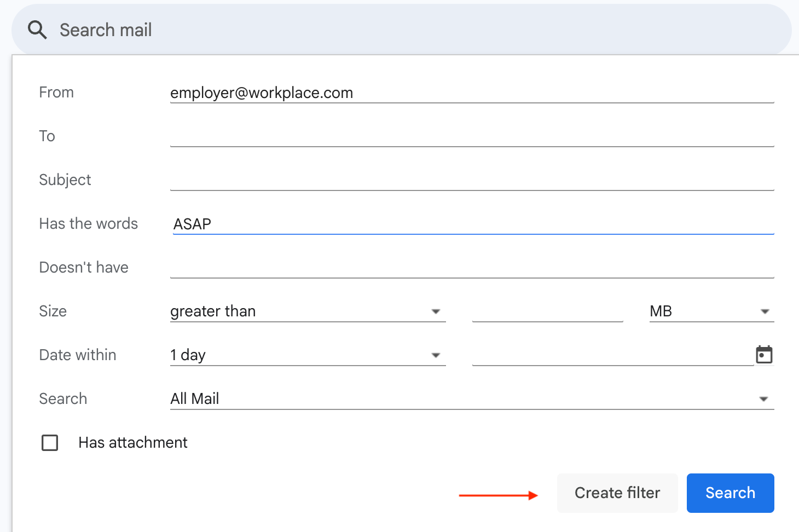Screen dimensions: 799x532
Task: Click the Create filter button
Action: click(617, 493)
